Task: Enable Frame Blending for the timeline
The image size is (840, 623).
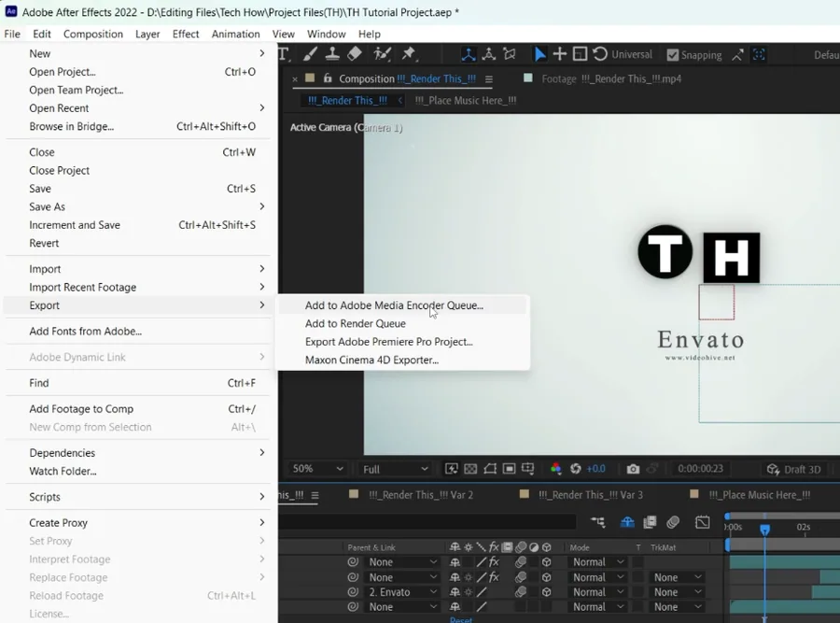Action: point(650,522)
